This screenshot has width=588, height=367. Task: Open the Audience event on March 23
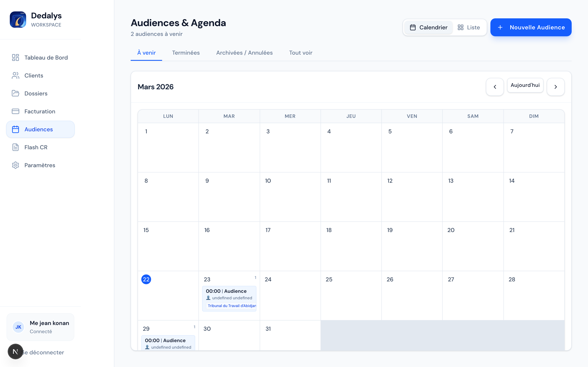tap(229, 298)
